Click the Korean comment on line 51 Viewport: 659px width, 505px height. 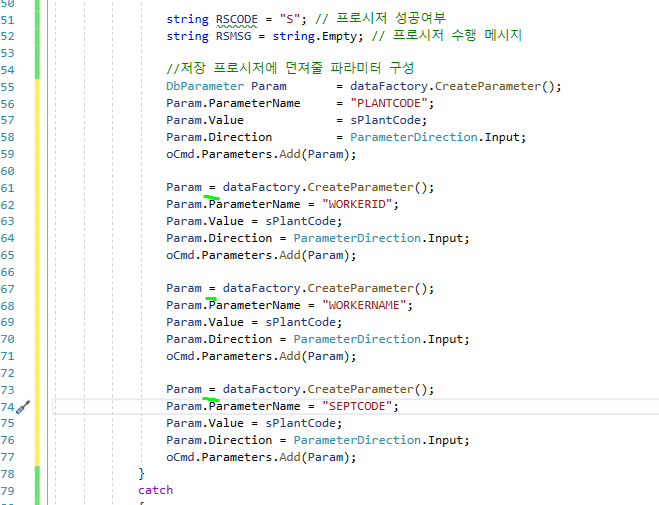pyautogui.click(x=380, y=18)
